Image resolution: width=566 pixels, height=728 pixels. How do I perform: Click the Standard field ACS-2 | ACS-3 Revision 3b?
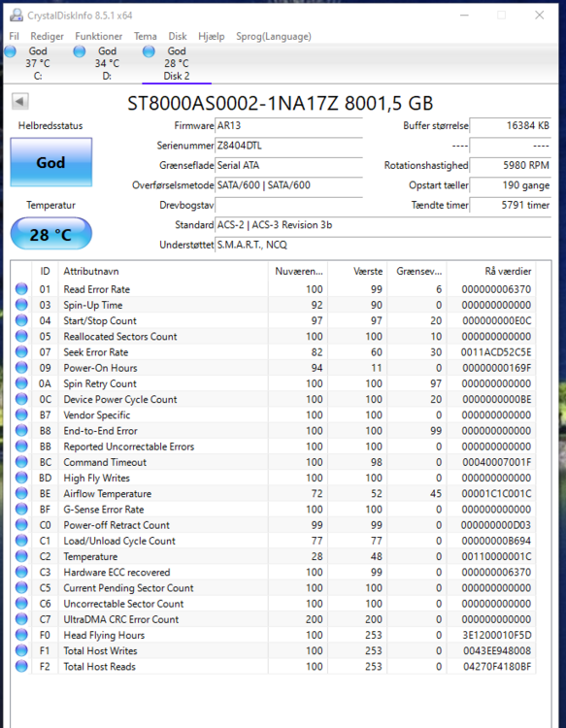point(383,225)
